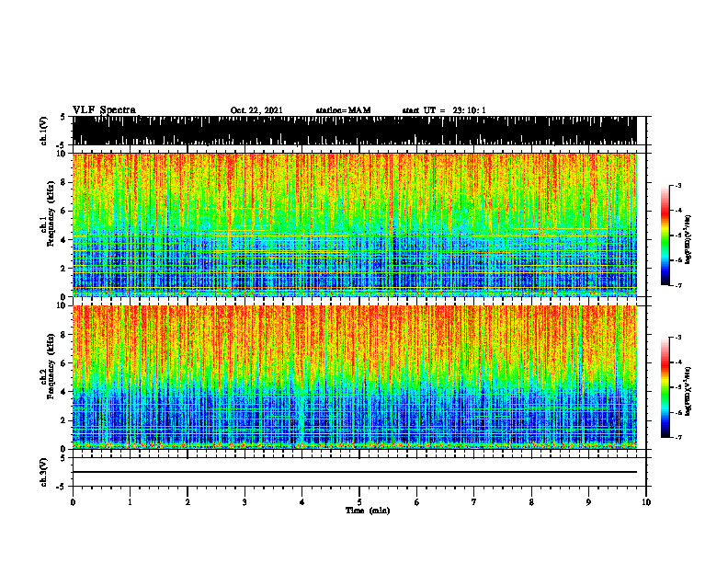The height and width of the screenshot is (563, 728).
Task: Select the date label 'Oct. 22, 2021'
Action: click(256, 110)
